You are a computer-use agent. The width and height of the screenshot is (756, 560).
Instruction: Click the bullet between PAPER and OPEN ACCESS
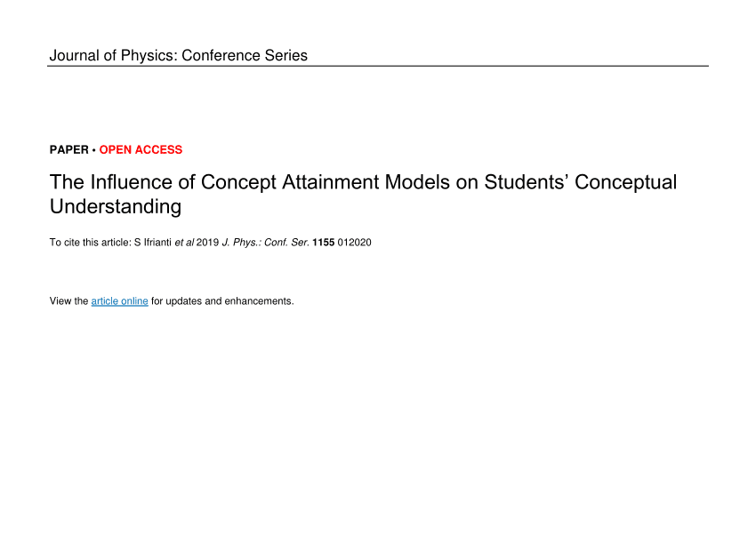tap(94, 150)
